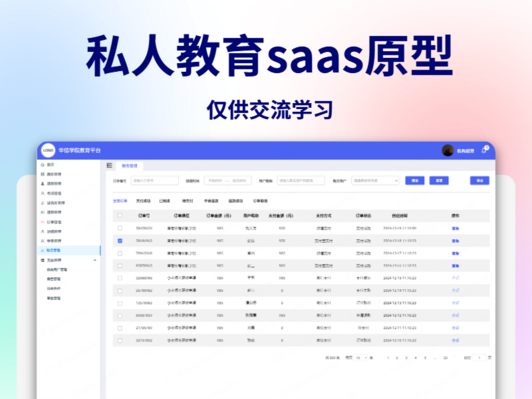Check the checkbox for the 2024-12-15 row

(120, 278)
